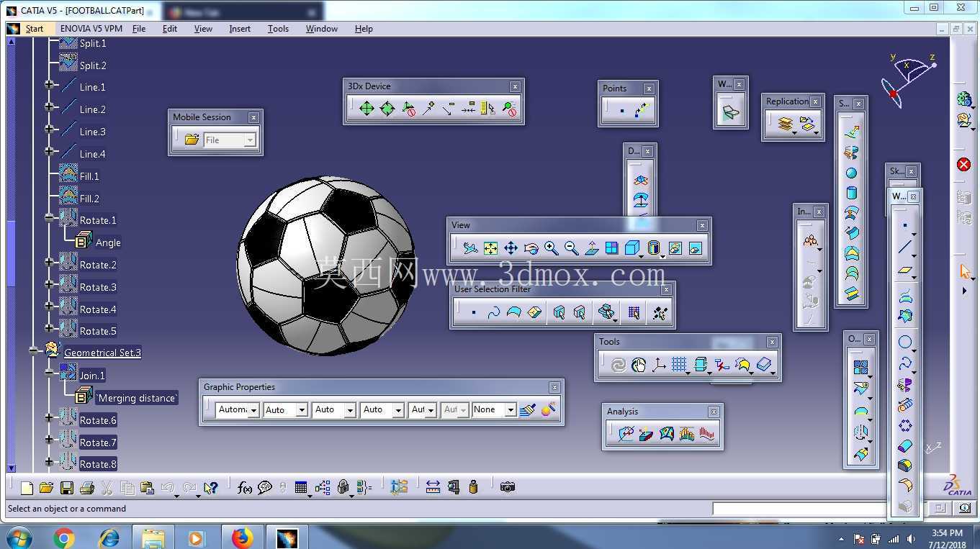Image resolution: width=980 pixels, height=549 pixels.
Task: Toggle the Geometrical Element Filter icon
Action: tap(580, 312)
